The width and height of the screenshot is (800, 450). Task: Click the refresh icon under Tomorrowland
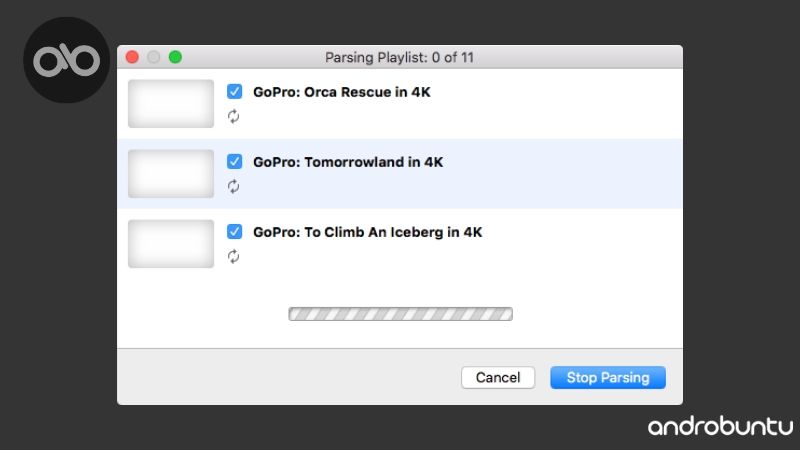click(233, 187)
